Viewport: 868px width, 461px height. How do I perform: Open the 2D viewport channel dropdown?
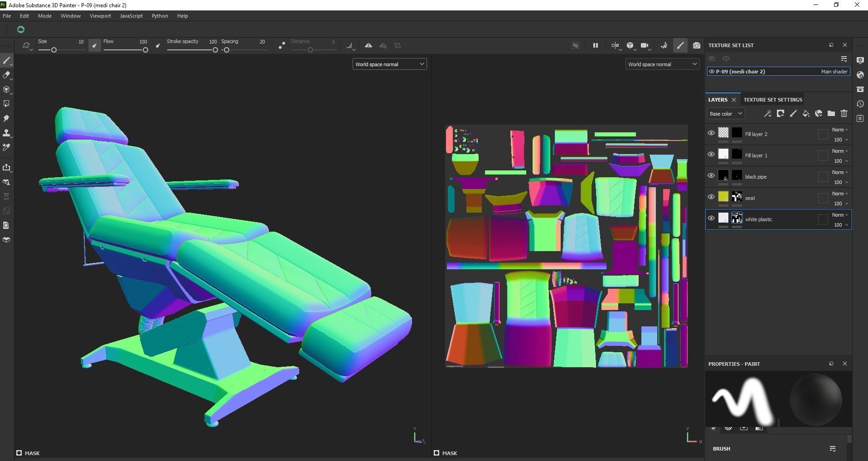point(662,64)
